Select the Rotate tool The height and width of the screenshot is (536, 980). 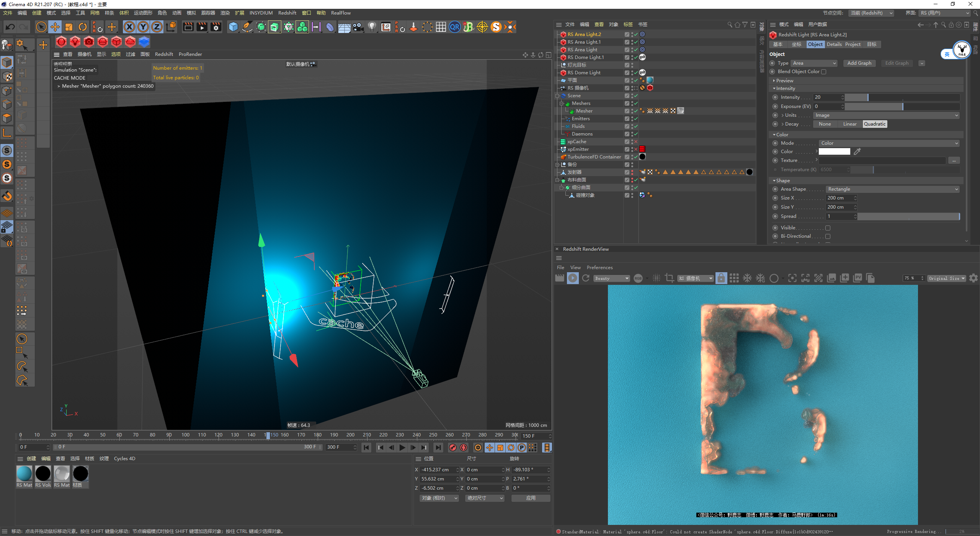83,27
